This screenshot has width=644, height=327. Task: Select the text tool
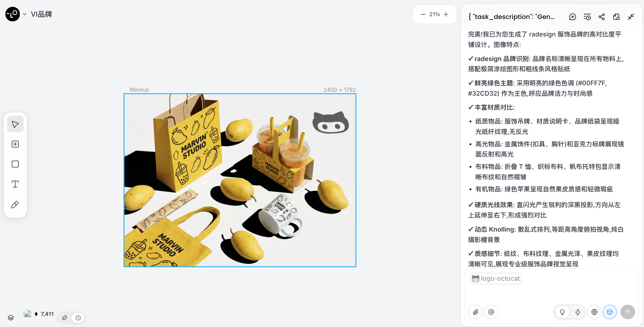[15, 184]
